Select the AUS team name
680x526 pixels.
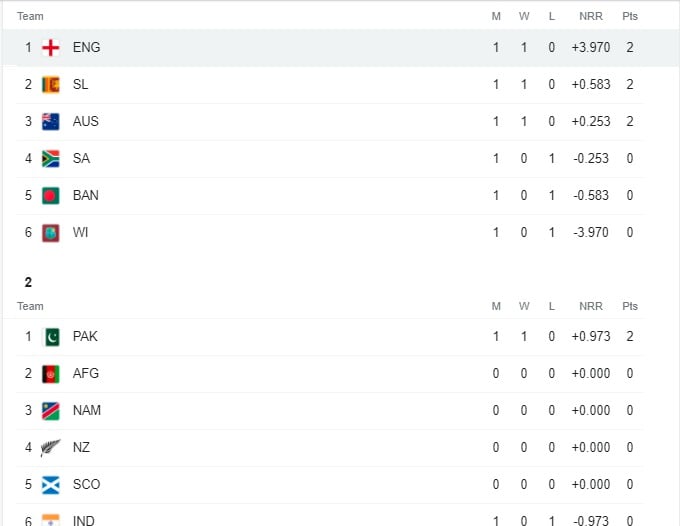[x=86, y=122]
